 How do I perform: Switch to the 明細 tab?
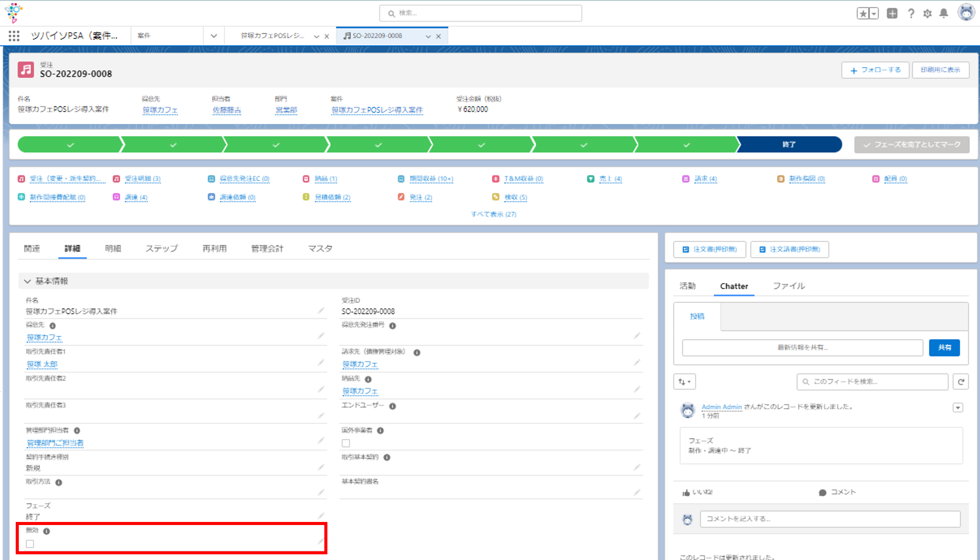113,249
